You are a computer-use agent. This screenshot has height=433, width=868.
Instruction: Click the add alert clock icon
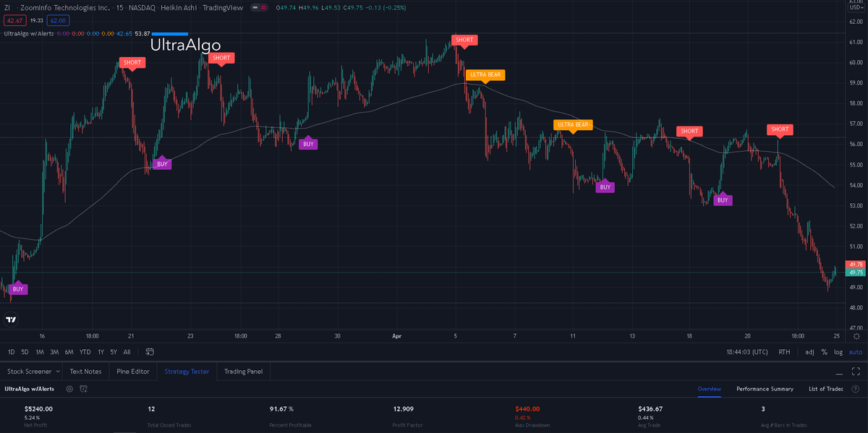pos(84,389)
